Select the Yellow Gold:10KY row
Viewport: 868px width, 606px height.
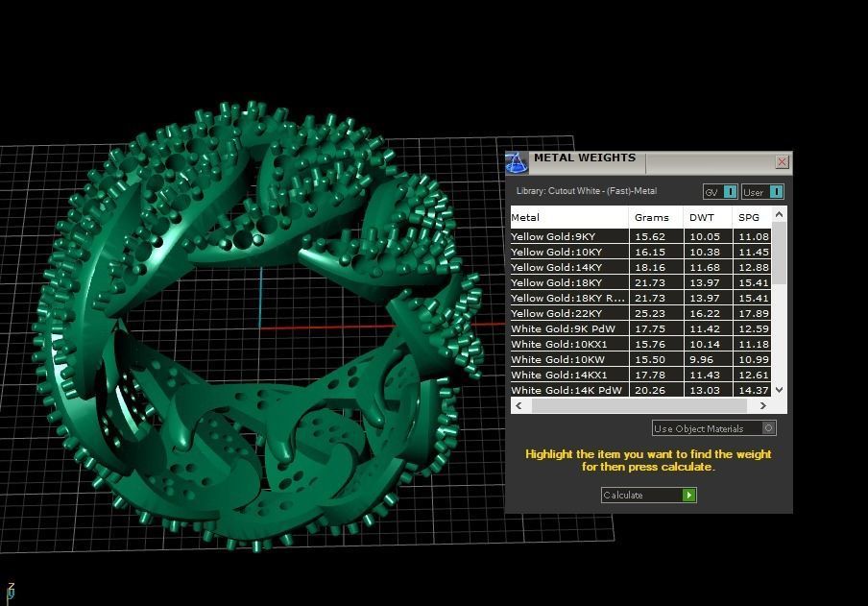pyautogui.click(x=640, y=252)
